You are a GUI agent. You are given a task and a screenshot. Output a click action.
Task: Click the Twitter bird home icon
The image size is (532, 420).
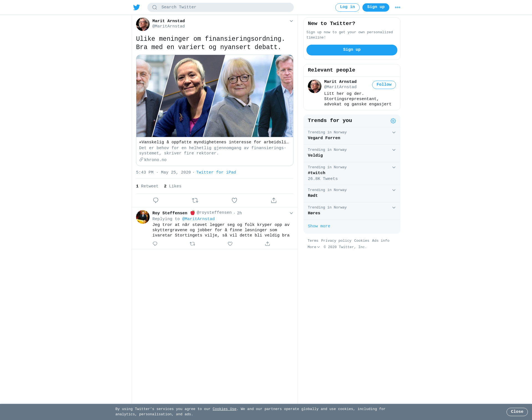tap(137, 7)
